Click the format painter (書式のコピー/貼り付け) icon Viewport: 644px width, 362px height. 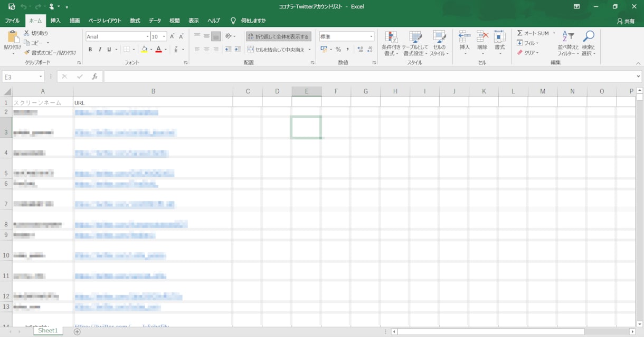click(27, 53)
